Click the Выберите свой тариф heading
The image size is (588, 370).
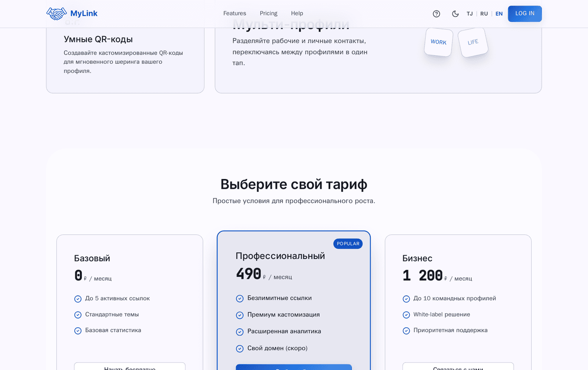pyautogui.click(x=294, y=184)
